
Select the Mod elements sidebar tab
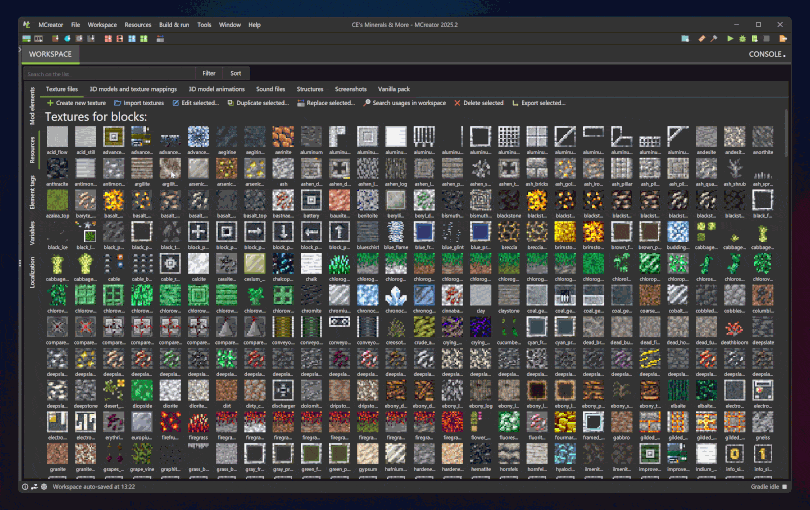tap(32, 106)
